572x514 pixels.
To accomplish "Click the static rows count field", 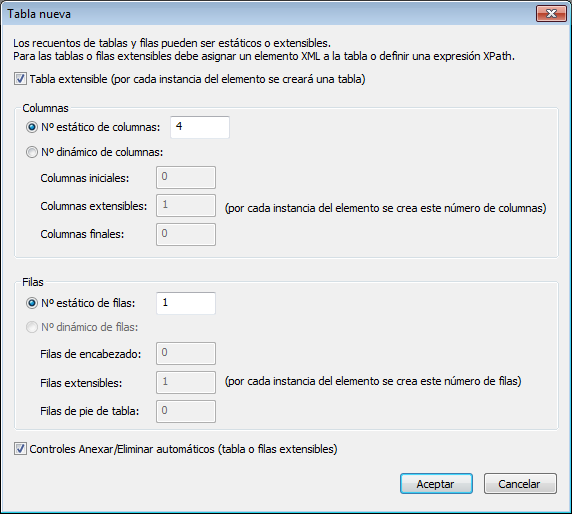I will tap(186, 303).
